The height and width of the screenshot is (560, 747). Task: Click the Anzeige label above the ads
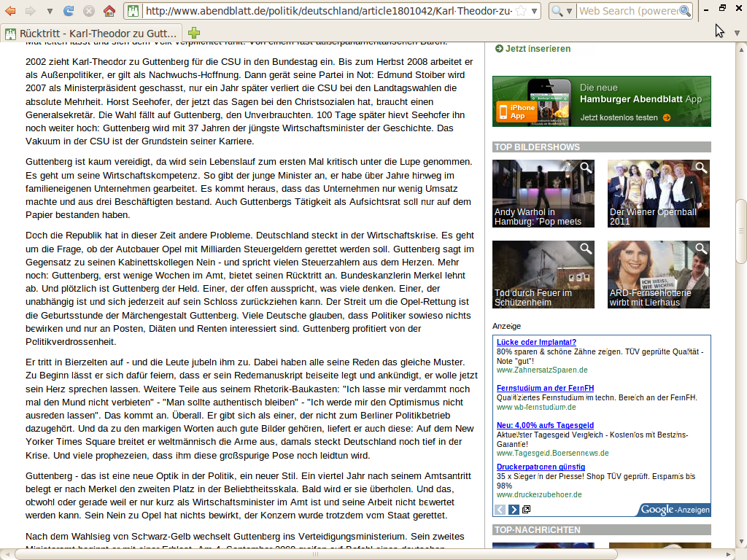[506, 326]
